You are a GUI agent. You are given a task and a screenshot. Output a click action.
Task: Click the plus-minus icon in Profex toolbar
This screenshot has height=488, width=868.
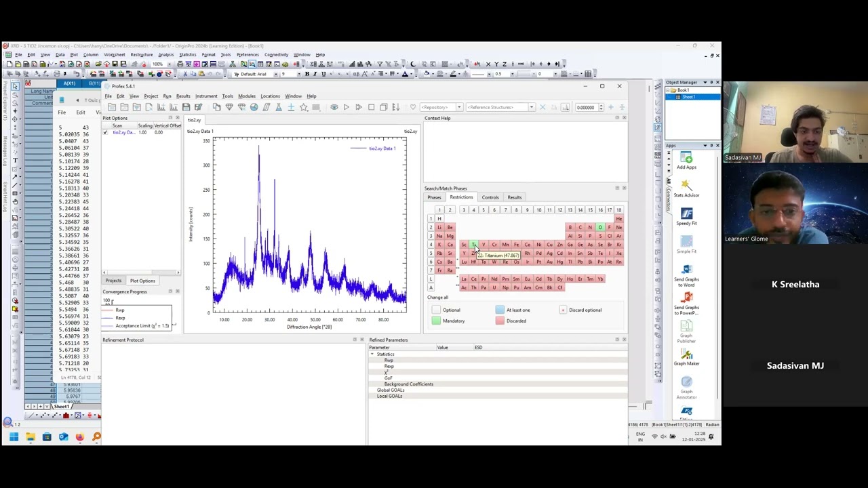point(291,107)
